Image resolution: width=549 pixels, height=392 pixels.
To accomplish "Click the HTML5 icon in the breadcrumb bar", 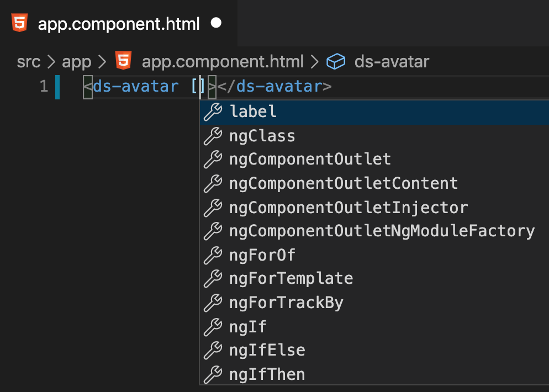I will (x=123, y=61).
